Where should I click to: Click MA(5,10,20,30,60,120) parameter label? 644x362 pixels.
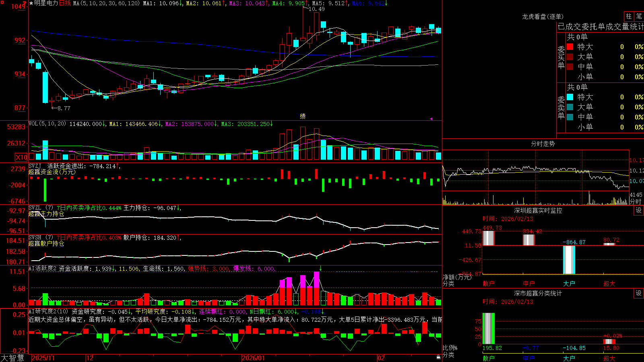(106, 3)
